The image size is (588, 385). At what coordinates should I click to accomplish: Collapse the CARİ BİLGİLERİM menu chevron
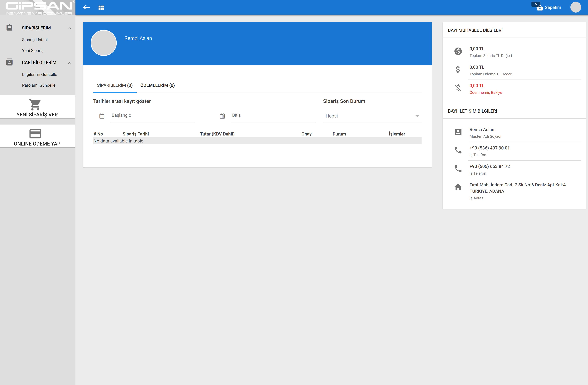(x=70, y=63)
